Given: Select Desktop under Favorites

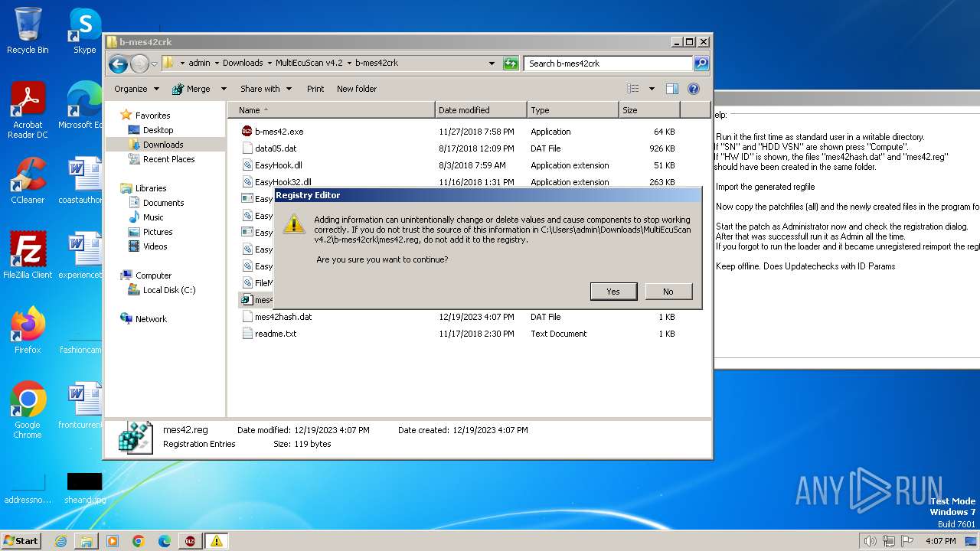Looking at the screenshot, I should tap(158, 130).
